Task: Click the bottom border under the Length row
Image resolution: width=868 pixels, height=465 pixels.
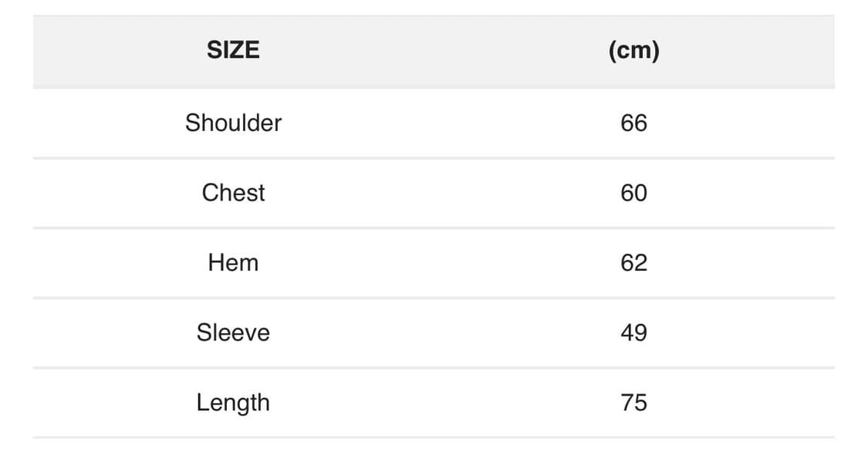Action: click(434, 437)
